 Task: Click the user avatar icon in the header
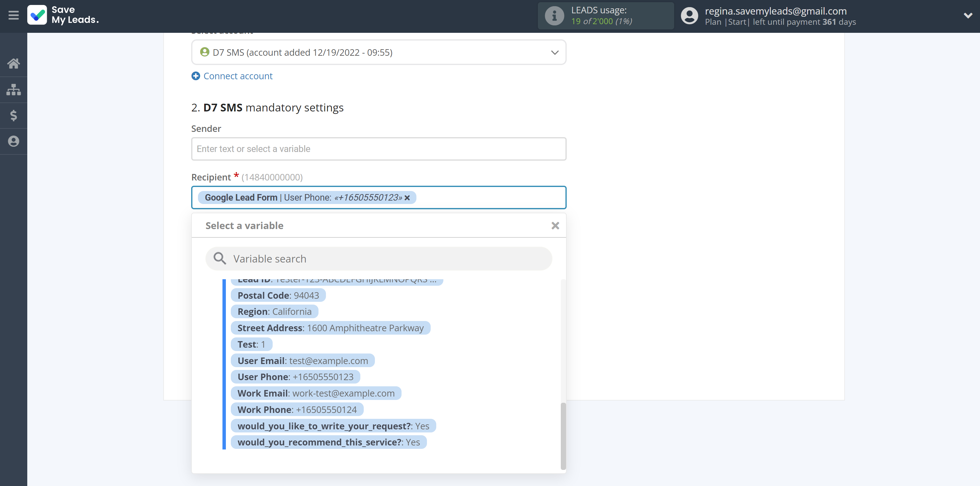tap(689, 15)
